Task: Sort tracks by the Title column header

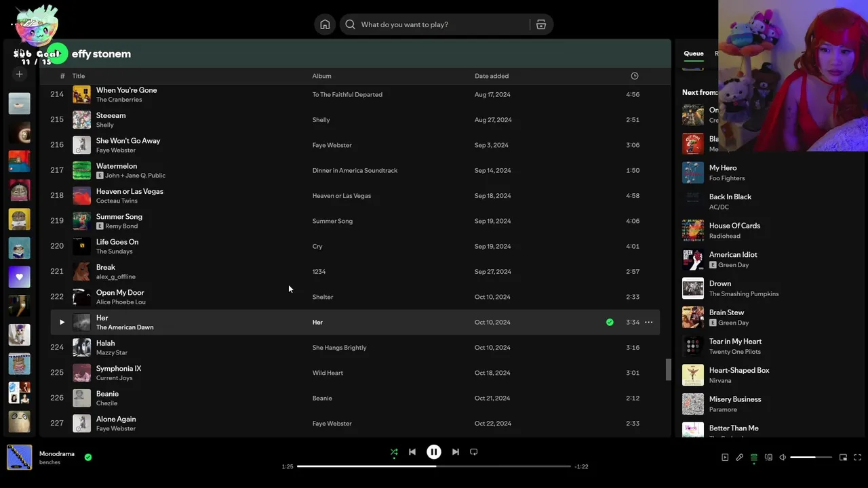Action: point(79,76)
